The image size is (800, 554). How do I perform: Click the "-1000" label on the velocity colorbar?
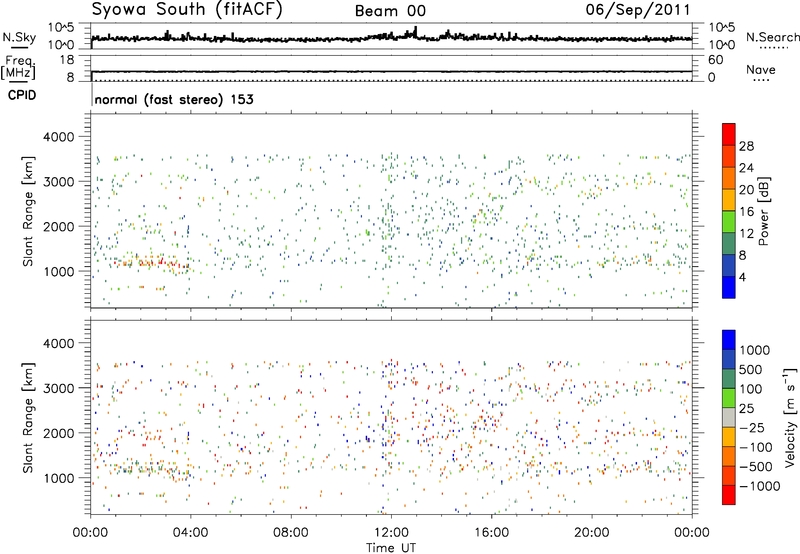pos(760,486)
